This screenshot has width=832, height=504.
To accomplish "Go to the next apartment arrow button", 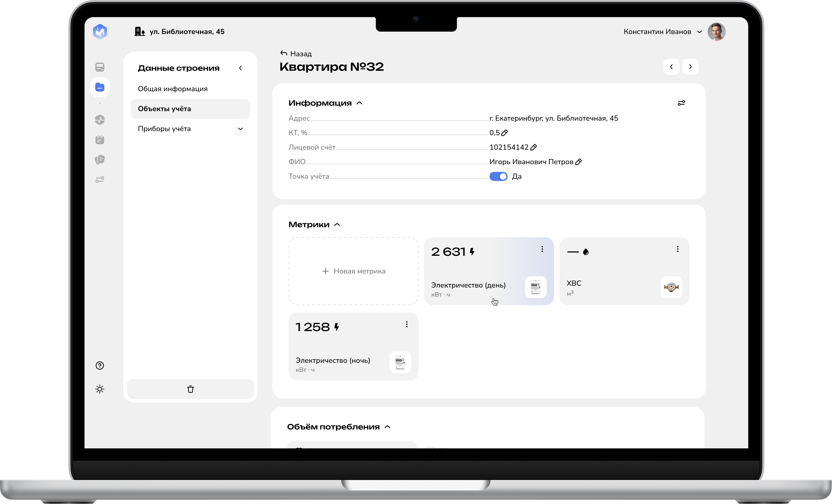I will [x=690, y=67].
